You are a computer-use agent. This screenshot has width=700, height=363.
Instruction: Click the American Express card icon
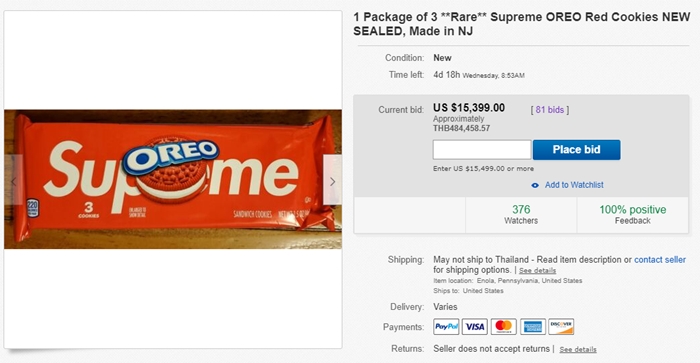pyautogui.click(x=532, y=327)
